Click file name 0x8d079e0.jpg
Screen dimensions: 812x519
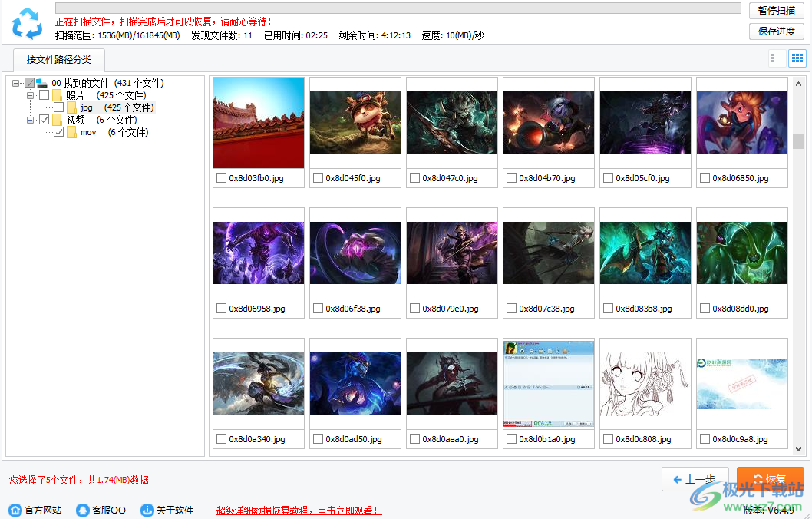click(450, 309)
